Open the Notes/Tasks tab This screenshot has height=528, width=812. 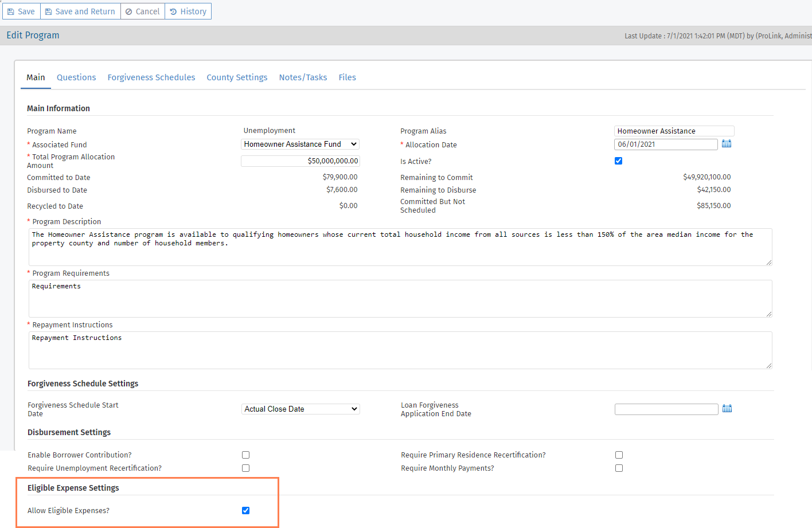[x=303, y=77]
